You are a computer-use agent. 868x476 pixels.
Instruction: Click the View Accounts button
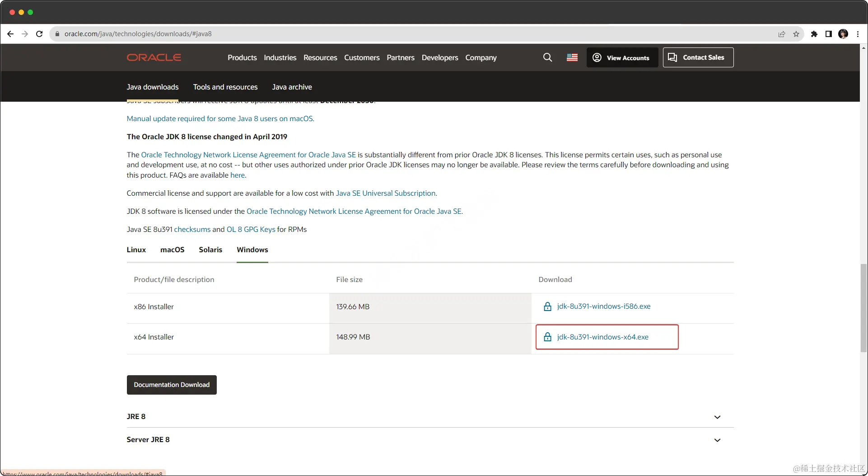tap(622, 57)
